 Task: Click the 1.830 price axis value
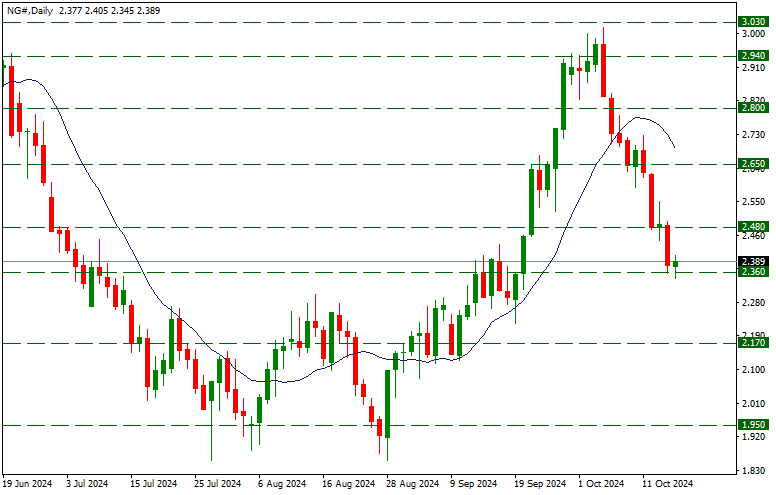click(753, 470)
